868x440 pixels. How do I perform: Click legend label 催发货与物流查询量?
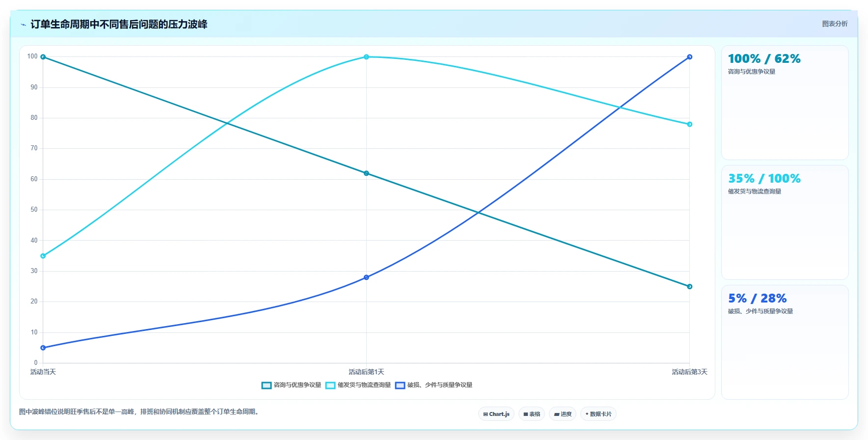[364, 385]
